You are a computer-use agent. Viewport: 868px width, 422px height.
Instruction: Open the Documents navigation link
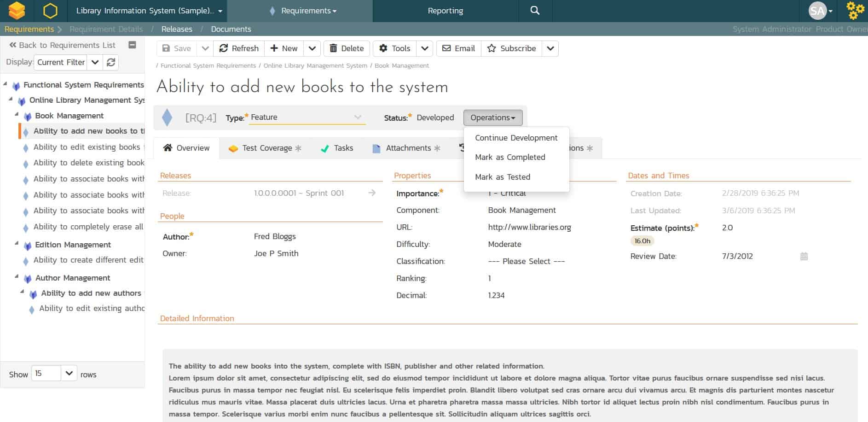pyautogui.click(x=231, y=29)
